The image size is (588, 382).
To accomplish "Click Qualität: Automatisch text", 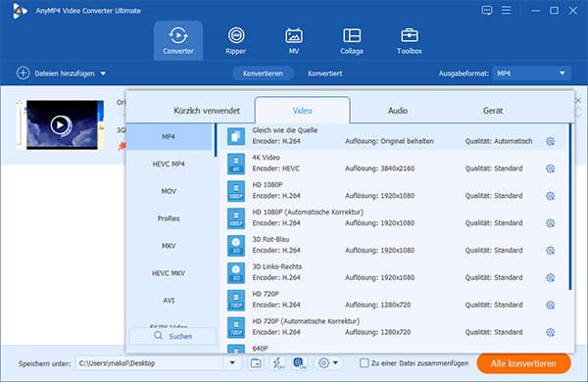I will click(499, 141).
